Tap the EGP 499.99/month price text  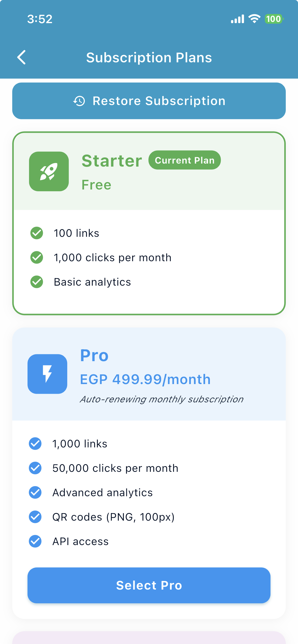point(145,379)
